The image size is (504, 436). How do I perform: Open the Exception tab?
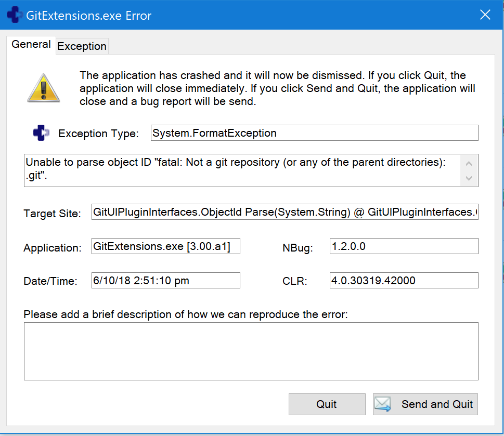click(82, 46)
